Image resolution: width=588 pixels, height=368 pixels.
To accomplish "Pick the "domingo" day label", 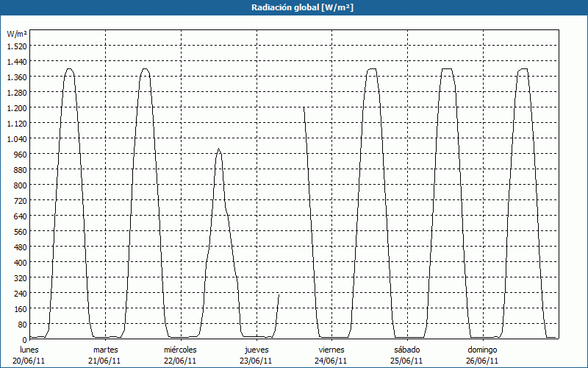I will 482,350.
